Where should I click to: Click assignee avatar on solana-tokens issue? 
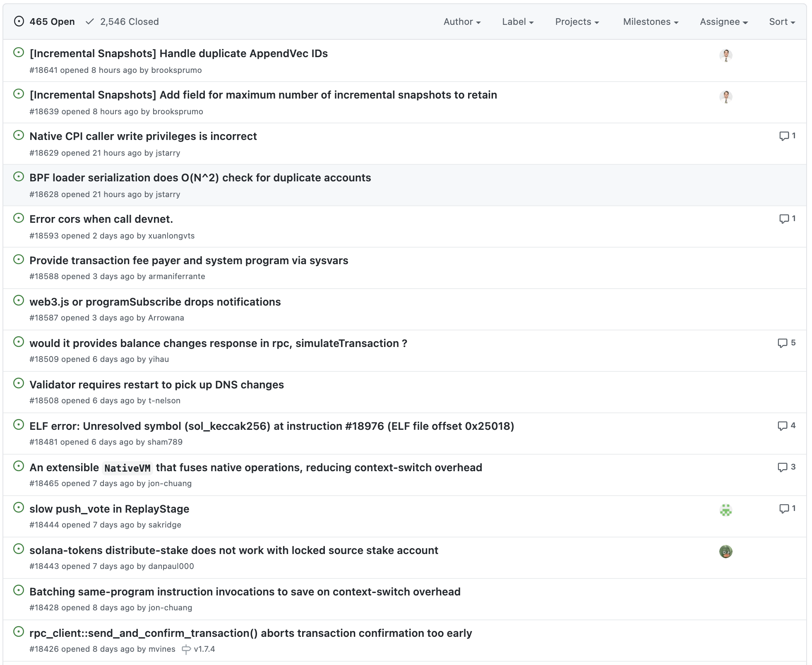pyautogui.click(x=726, y=552)
